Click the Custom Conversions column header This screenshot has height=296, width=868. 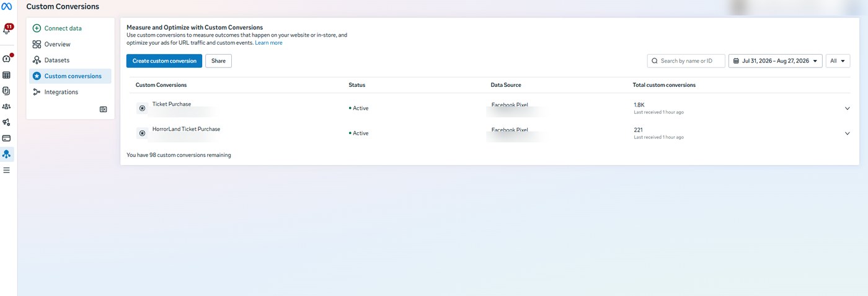(x=161, y=85)
